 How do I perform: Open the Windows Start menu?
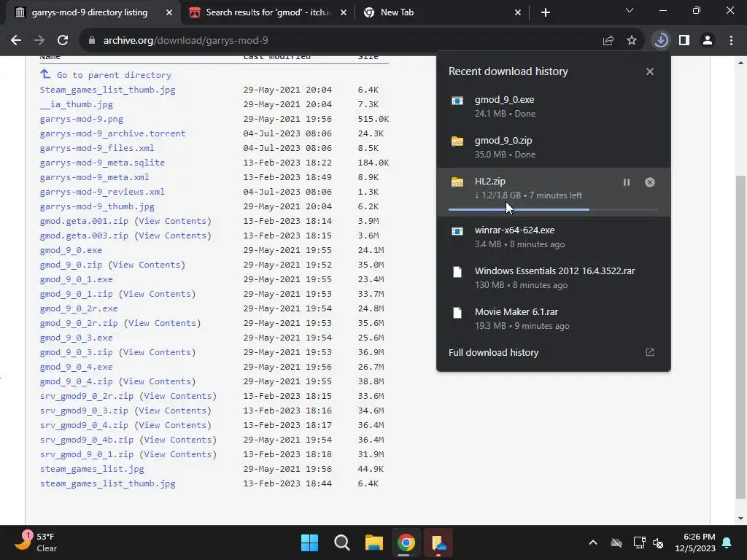pos(309,542)
